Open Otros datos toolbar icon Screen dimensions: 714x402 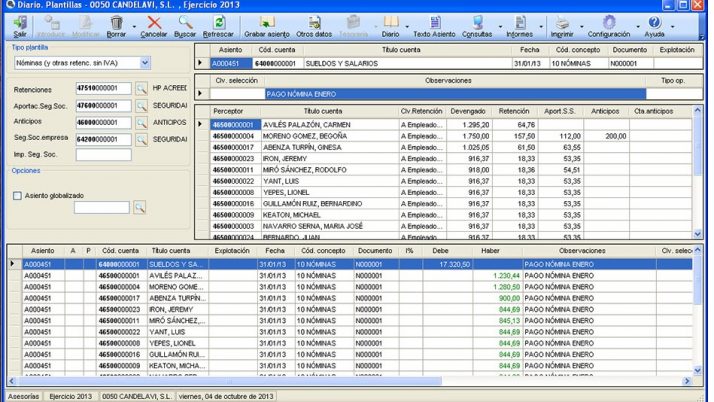tap(314, 23)
